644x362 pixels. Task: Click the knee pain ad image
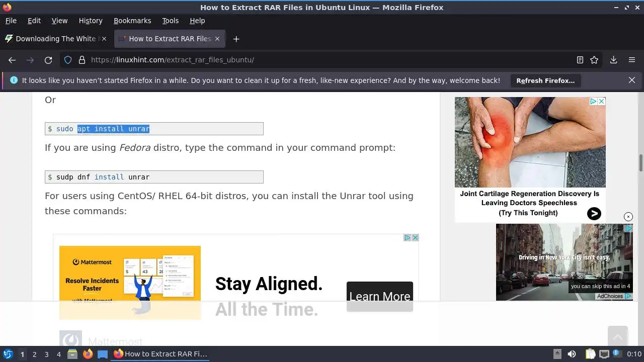tap(530, 142)
